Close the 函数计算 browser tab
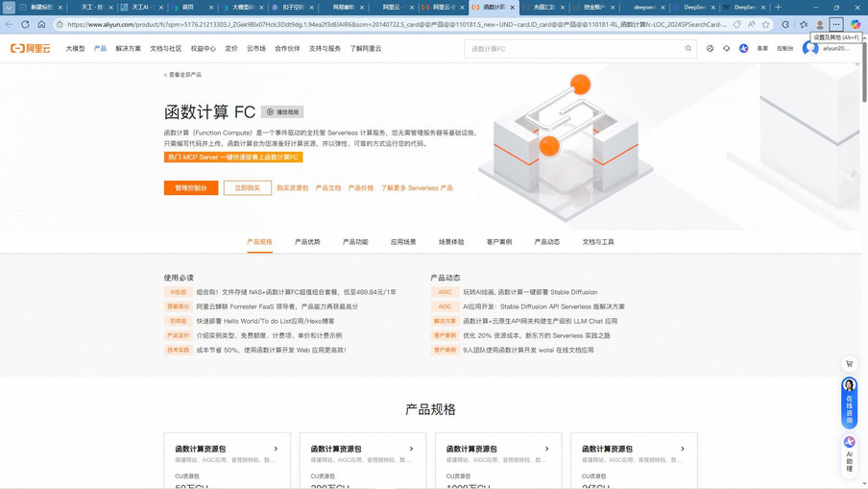This screenshot has height=489, width=868. (512, 8)
